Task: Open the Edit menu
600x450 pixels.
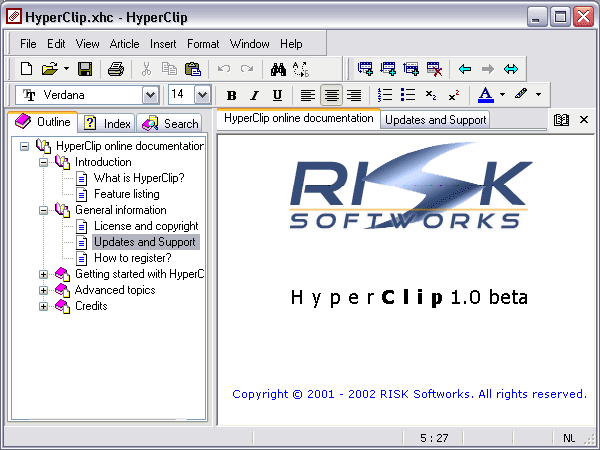Action: click(56, 44)
